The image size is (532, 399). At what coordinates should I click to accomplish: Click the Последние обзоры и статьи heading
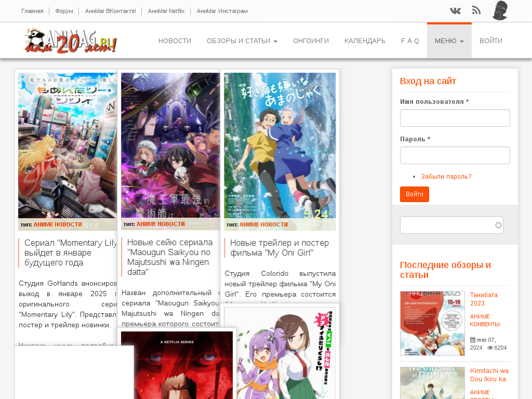pos(445,270)
